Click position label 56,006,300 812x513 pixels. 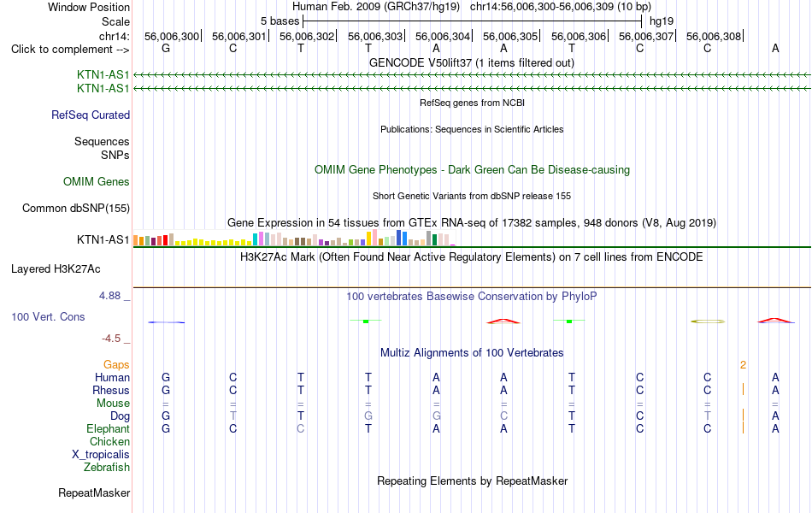click(x=172, y=36)
